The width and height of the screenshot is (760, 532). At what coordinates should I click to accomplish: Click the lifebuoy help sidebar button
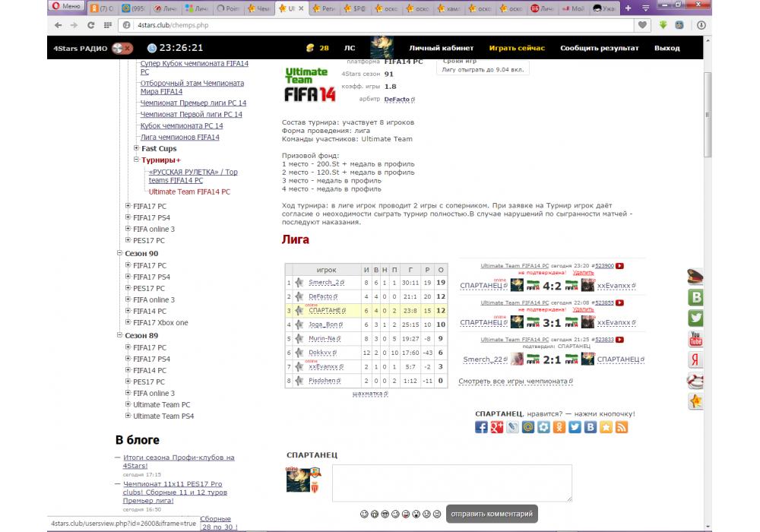pyautogui.click(x=695, y=380)
